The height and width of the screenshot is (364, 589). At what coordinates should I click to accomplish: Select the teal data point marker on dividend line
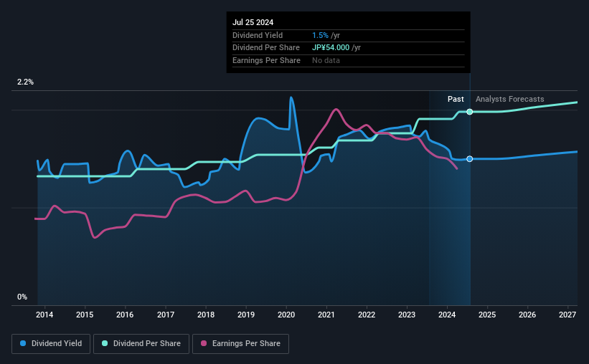coord(469,112)
